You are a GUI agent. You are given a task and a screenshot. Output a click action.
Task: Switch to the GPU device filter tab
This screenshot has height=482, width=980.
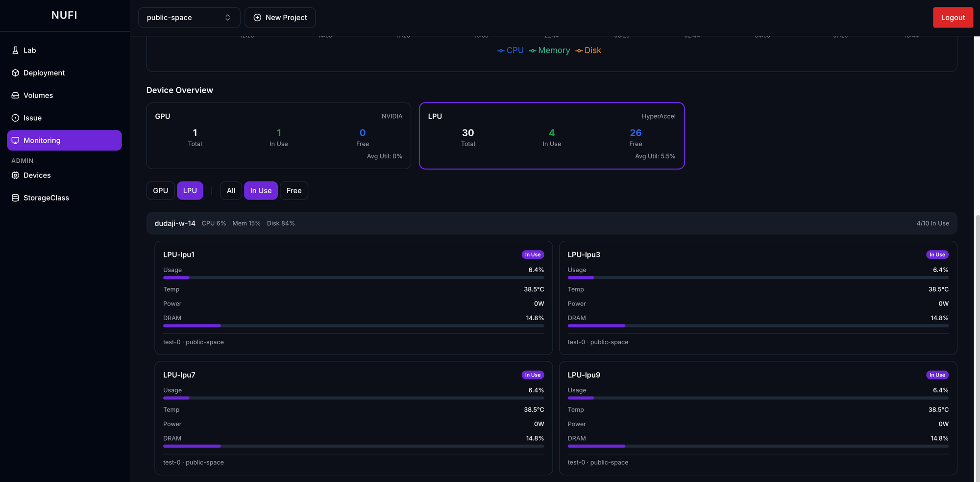[160, 191]
